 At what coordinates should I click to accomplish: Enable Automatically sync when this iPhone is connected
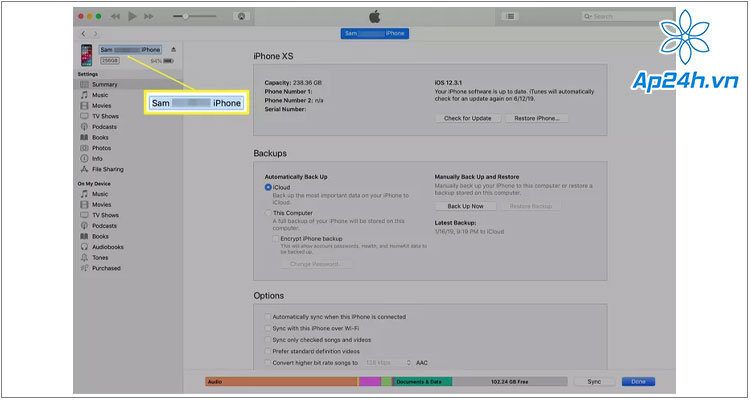coord(267,317)
